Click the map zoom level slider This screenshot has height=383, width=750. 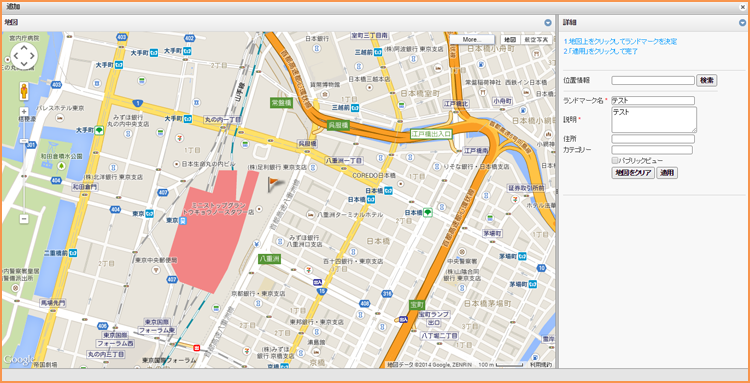click(x=24, y=165)
